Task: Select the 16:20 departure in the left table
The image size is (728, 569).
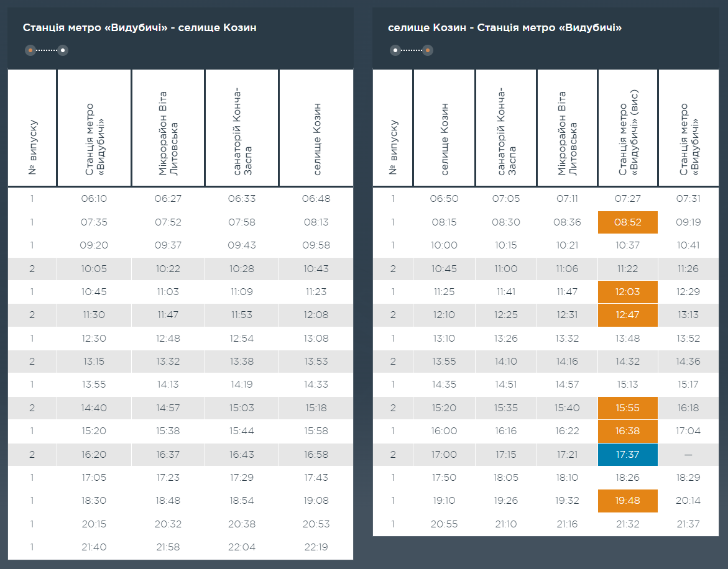Action: click(x=94, y=455)
